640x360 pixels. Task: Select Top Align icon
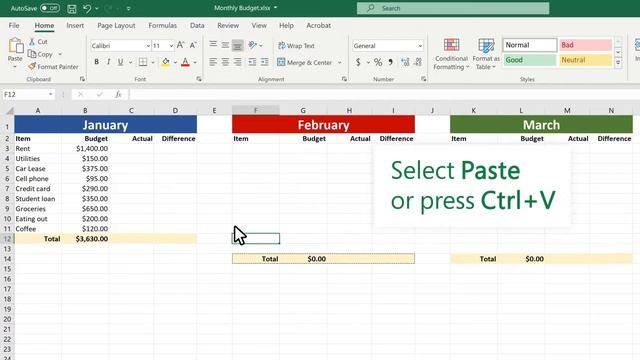(x=213, y=44)
